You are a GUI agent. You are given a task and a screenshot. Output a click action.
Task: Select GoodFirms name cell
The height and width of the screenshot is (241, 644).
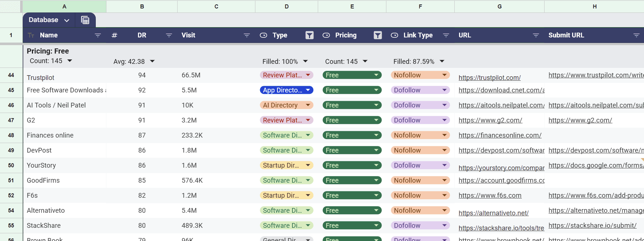[65, 180]
